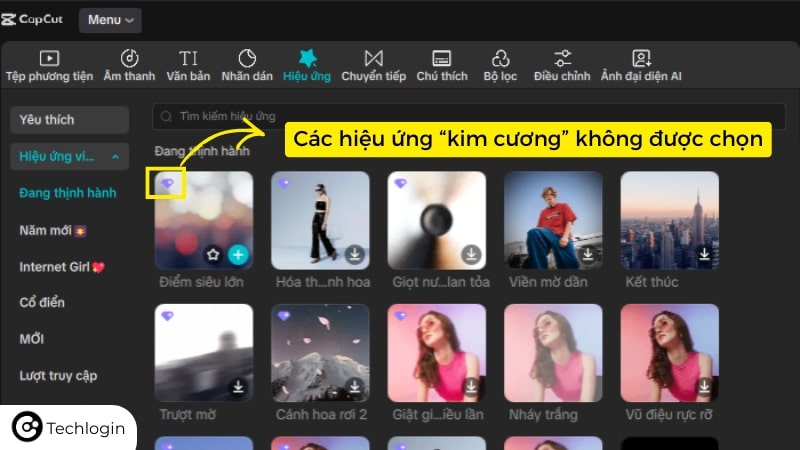
Task: Open the Bộ lọc filters panel
Action: point(500,65)
